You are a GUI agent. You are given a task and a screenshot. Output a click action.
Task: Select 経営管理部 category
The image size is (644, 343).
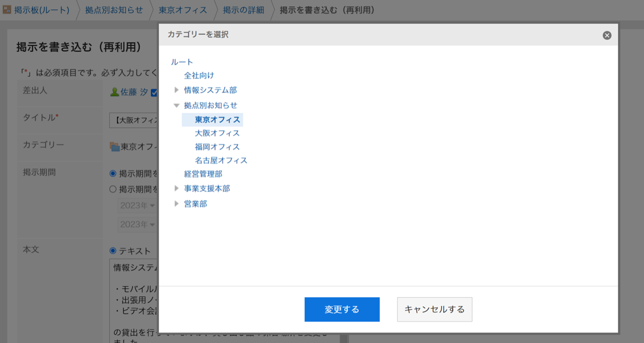(203, 174)
